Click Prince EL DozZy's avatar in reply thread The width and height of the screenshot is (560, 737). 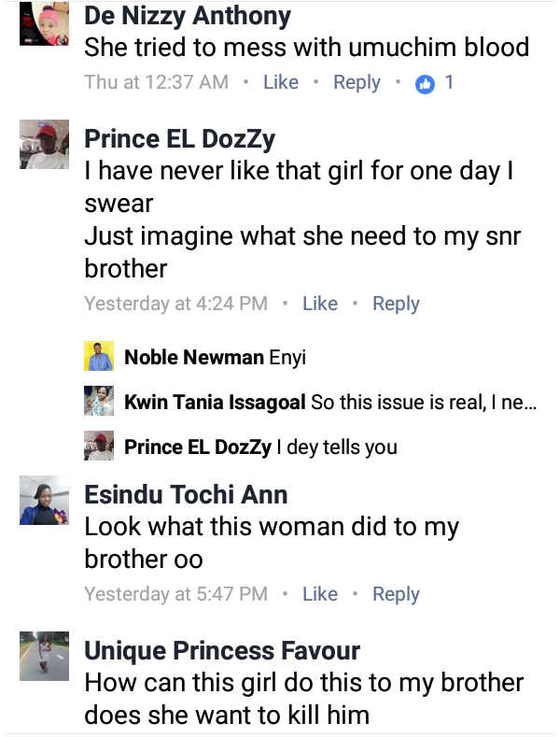coord(98,446)
